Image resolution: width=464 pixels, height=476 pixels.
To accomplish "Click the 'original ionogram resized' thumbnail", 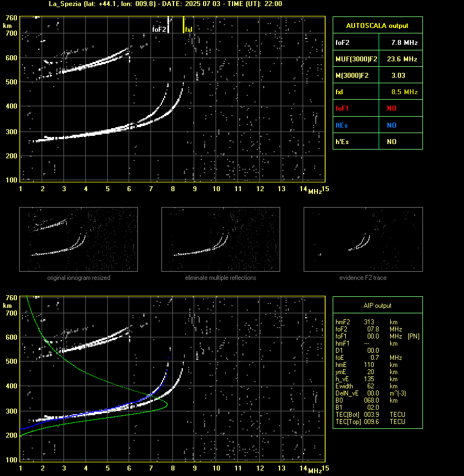I will tap(79, 239).
